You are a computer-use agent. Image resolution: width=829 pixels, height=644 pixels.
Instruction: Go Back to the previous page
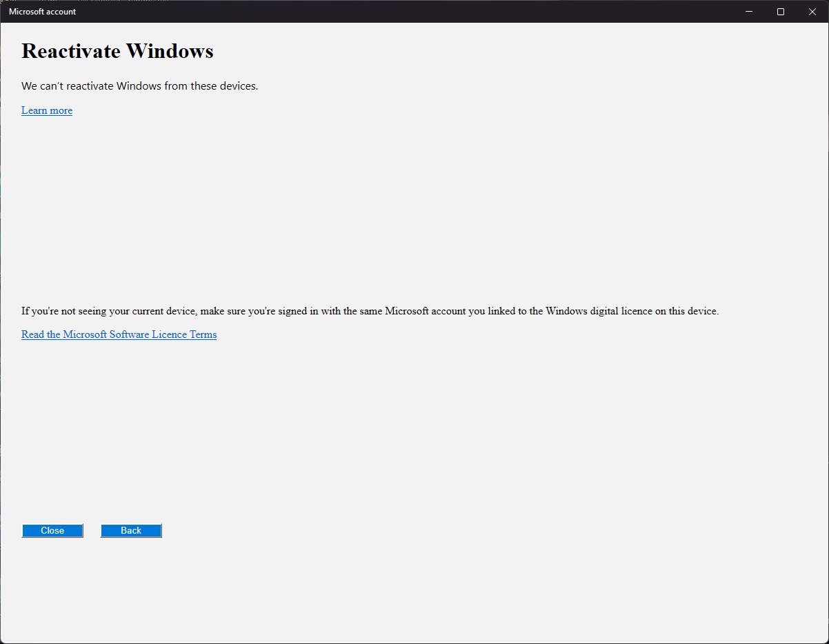tap(131, 530)
